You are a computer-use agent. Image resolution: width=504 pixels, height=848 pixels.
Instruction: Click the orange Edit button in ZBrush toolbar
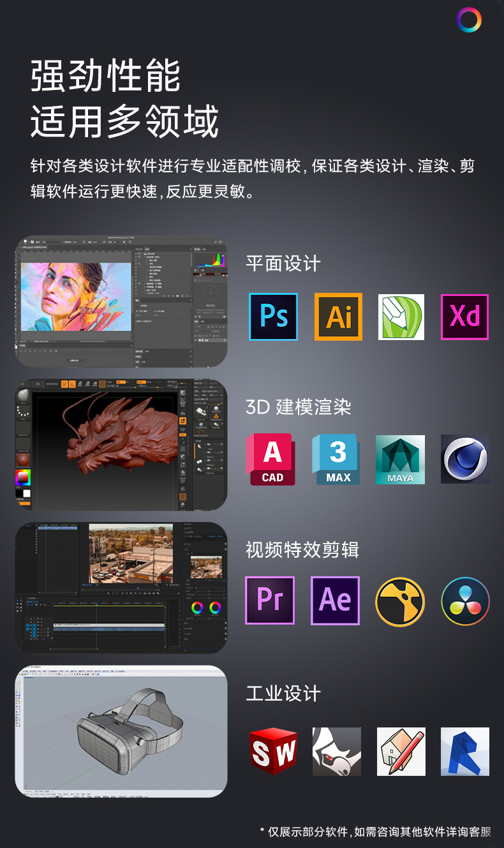pyautogui.click(x=64, y=383)
